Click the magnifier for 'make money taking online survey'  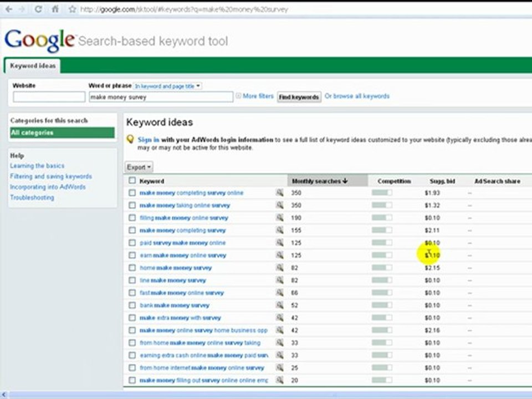pyautogui.click(x=279, y=205)
